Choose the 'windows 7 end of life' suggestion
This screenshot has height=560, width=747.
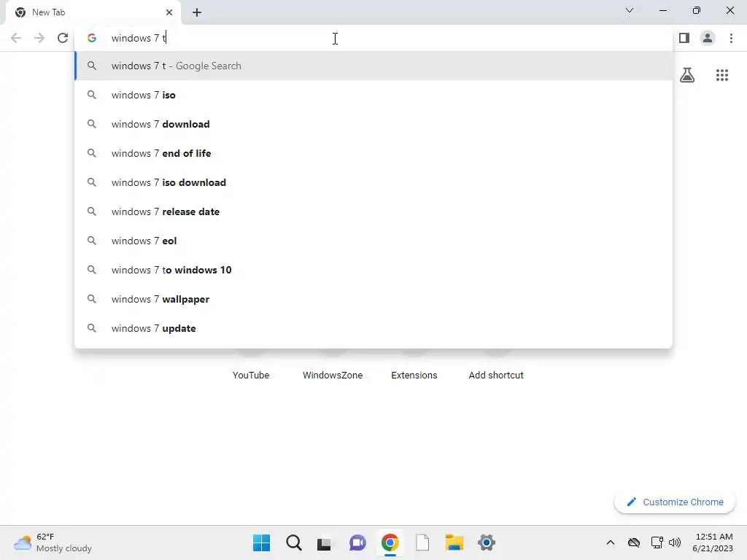[373, 153]
